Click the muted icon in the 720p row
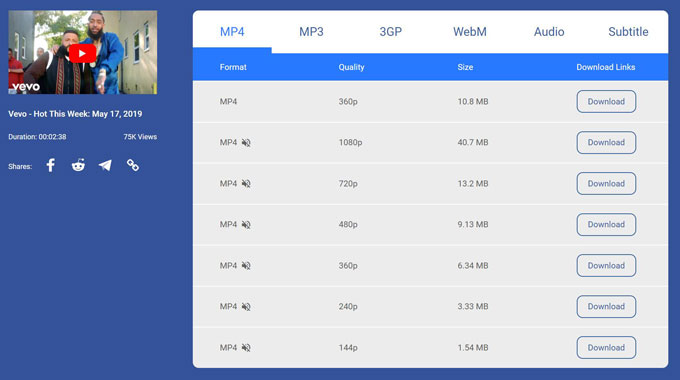The width and height of the screenshot is (680, 380). tap(246, 183)
